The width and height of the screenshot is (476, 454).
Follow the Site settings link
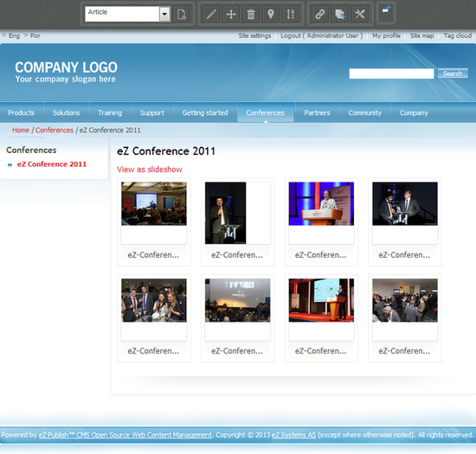[254, 35]
